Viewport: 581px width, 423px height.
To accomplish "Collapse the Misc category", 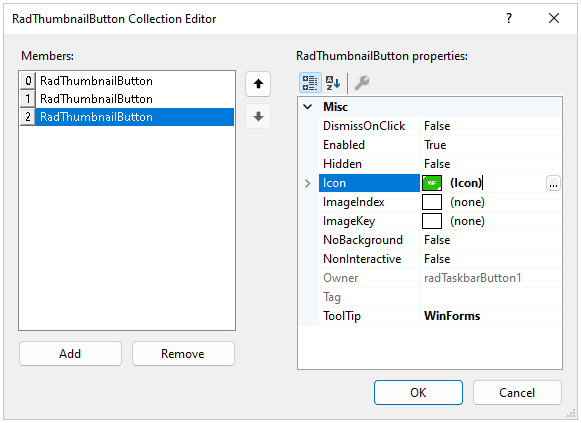I will [x=308, y=107].
